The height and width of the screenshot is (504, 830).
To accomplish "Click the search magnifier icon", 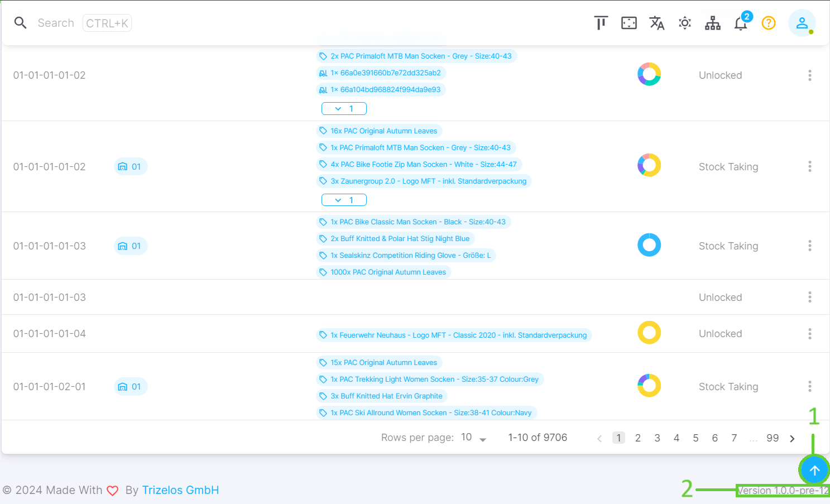I will click(x=21, y=23).
